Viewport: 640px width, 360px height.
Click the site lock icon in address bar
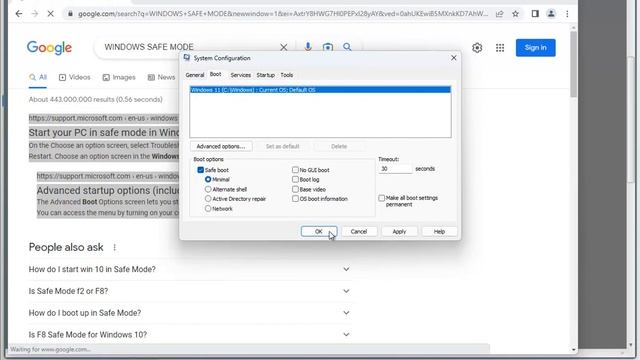click(70, 14)
